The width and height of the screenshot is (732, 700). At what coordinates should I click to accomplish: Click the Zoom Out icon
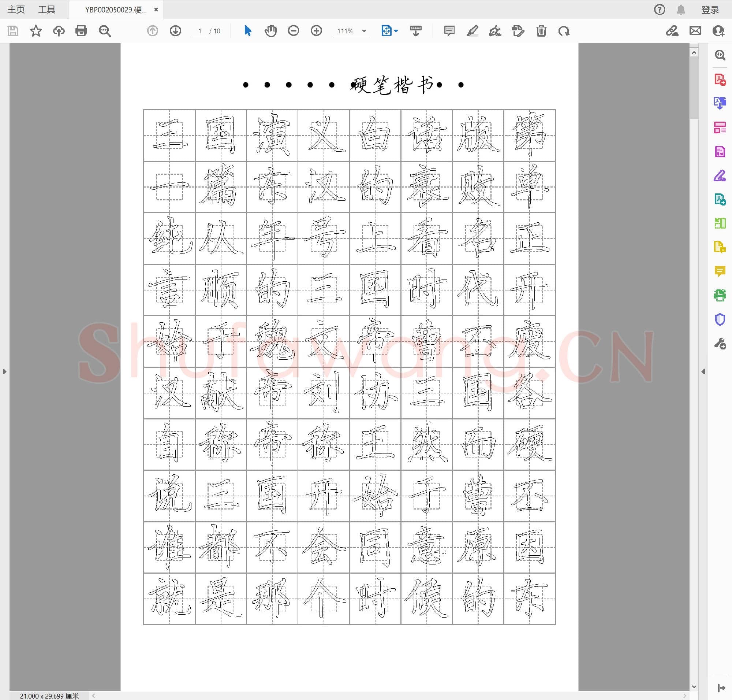[294, 31]
